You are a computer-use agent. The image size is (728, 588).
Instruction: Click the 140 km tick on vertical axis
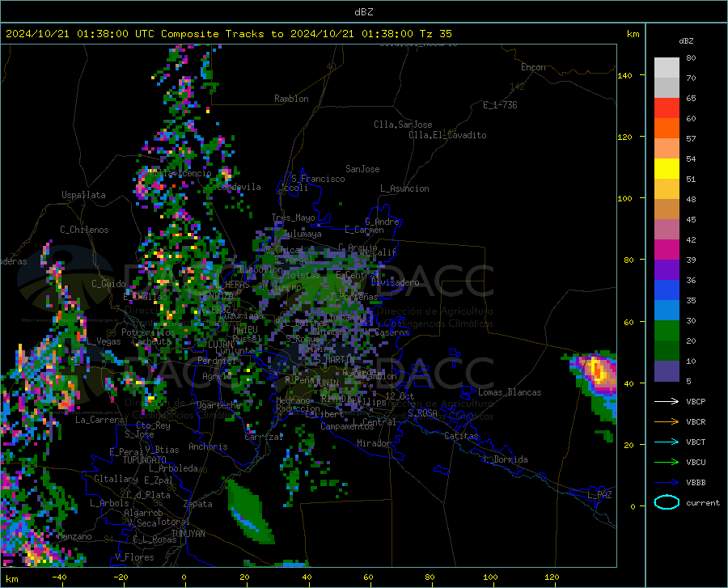pyautogui.click(x=624, y=75)
